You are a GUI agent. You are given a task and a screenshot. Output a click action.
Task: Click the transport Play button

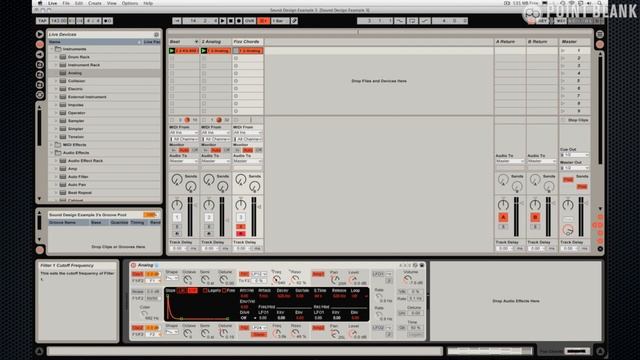pyautogui.click(x=222, y=21)
